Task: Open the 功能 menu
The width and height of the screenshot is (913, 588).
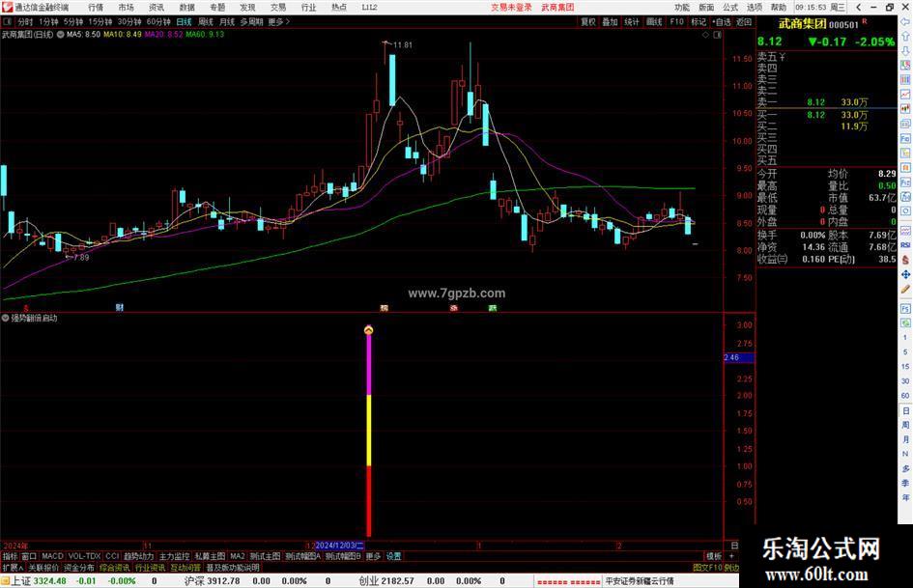Action: point(682,7)
